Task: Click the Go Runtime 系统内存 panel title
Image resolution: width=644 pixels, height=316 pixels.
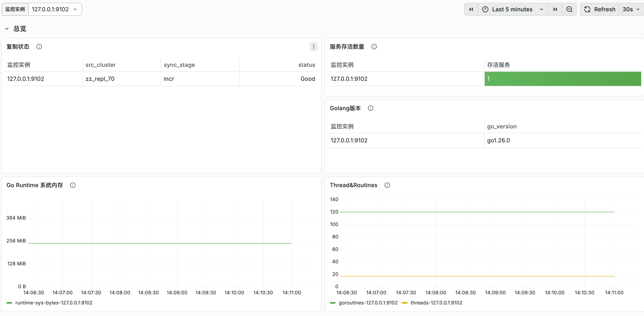Action: click(35, 185)
